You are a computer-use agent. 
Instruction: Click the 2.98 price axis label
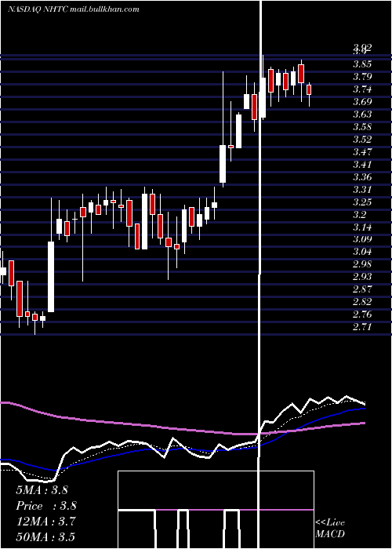tap(362, 264)
